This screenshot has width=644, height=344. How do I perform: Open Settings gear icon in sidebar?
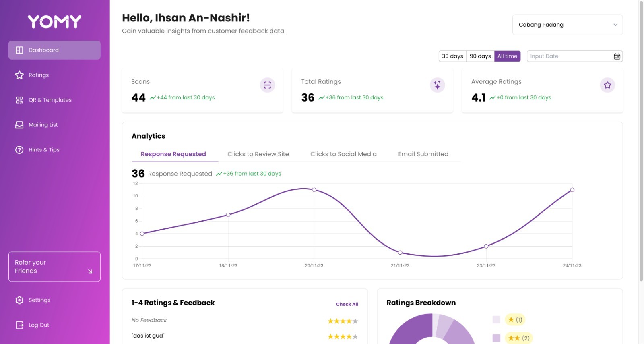tap(19, 300)
